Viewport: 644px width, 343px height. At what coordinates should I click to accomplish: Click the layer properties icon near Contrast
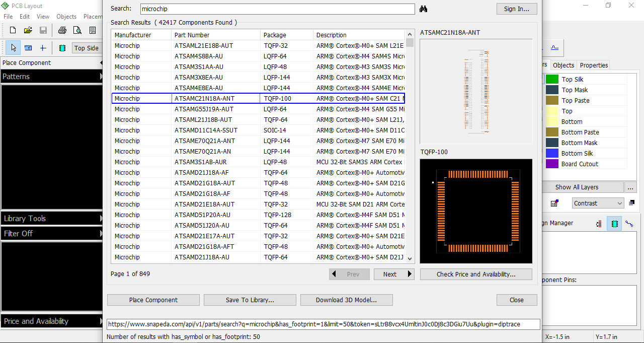coord(554,203)
